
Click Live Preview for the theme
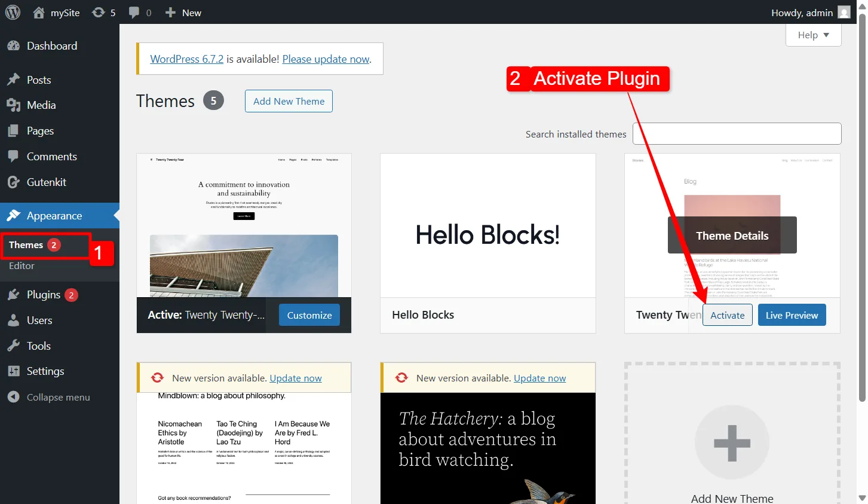(792, 315)
